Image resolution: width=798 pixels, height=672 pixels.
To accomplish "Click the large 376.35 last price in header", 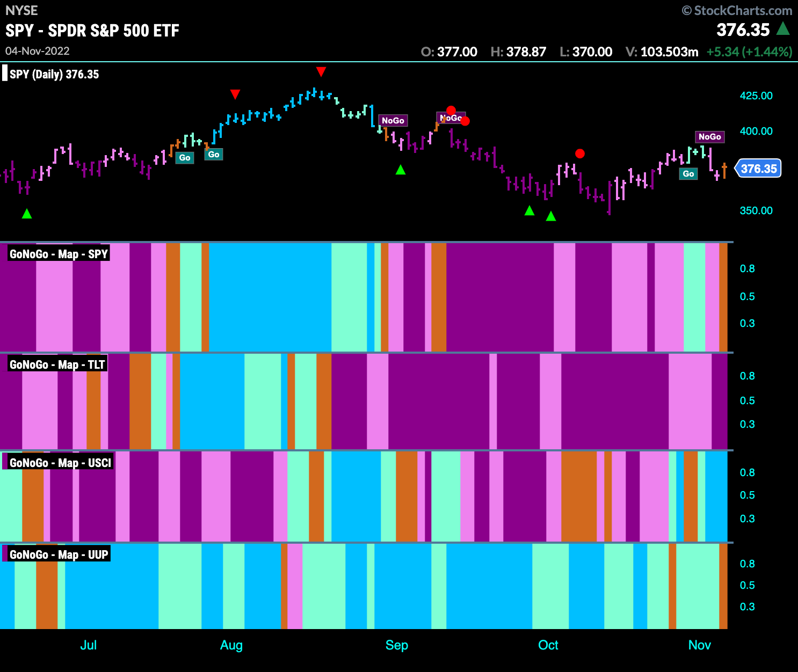I will pos(743,30).
